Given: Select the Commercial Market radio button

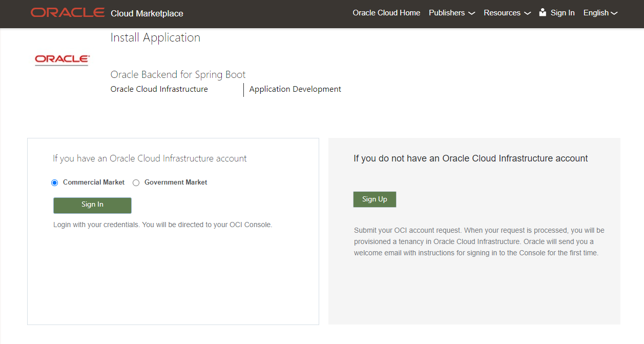Looking at the screenshot, I should (x=55, y=183).
